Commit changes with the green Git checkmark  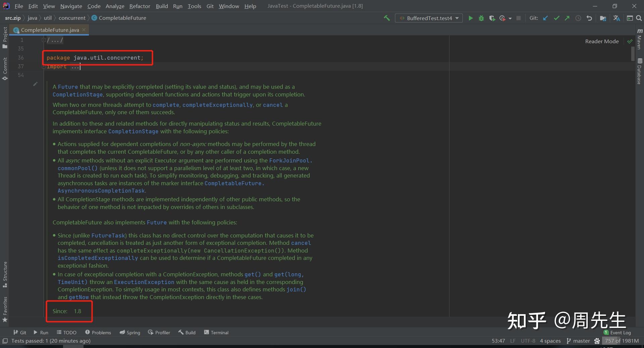point(556,18)
